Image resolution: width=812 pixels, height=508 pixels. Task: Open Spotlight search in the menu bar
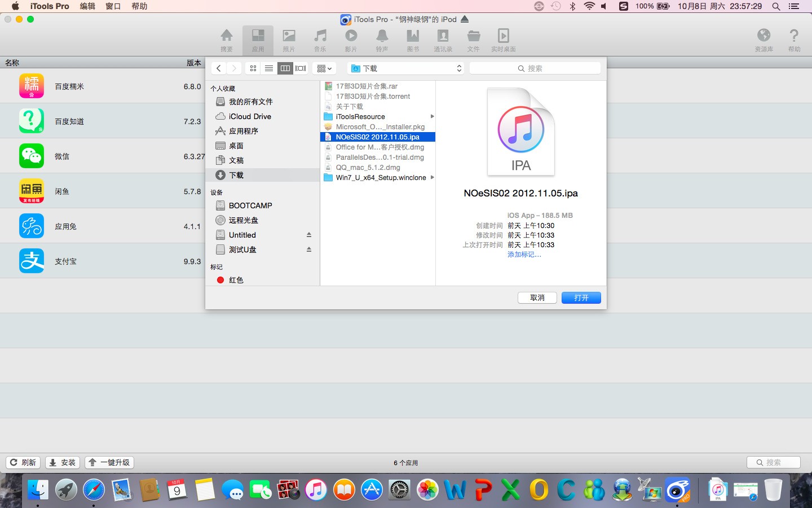776,6
